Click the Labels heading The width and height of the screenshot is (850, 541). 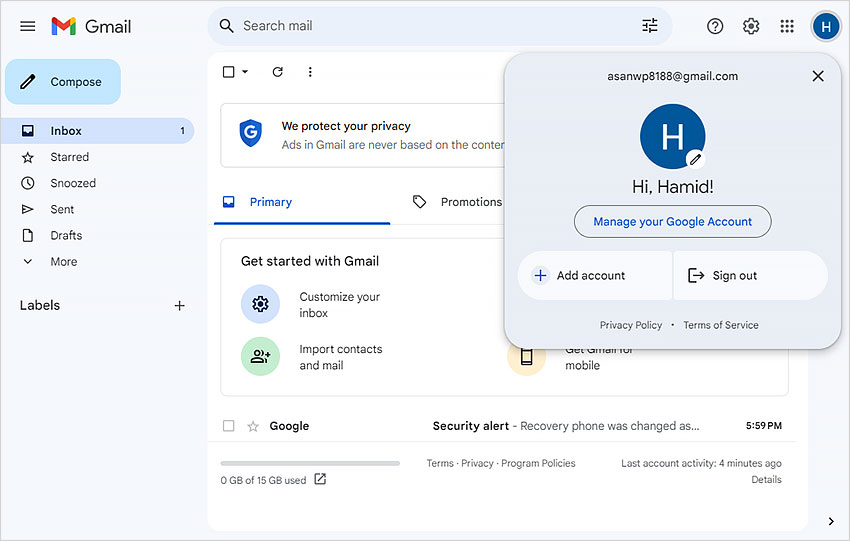tap(40, 306)
